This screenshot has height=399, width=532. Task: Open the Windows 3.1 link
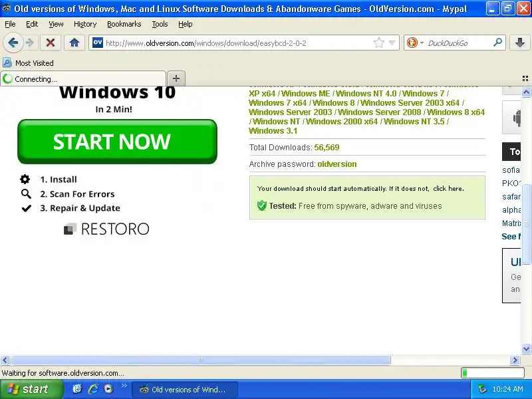(273, 130)
